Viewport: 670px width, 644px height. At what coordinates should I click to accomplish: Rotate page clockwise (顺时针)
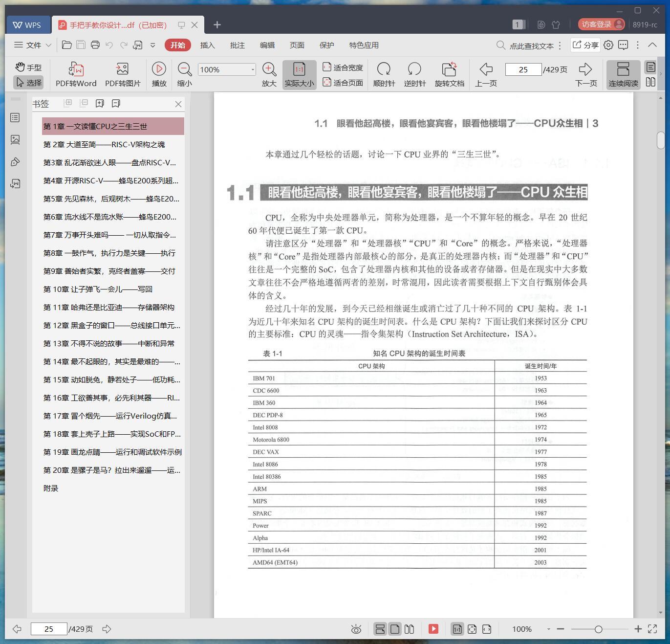pos(384,75)
